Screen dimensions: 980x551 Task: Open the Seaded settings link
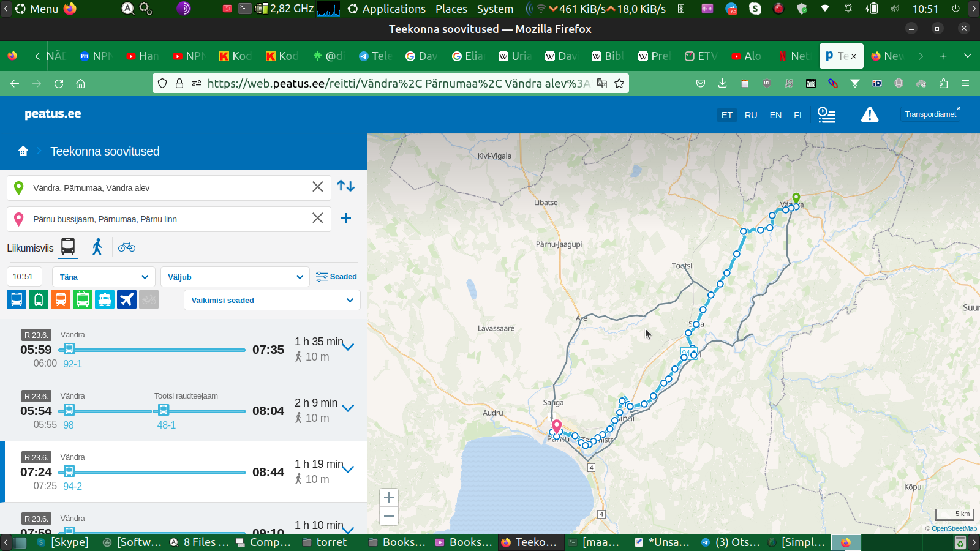pos(336,277)
